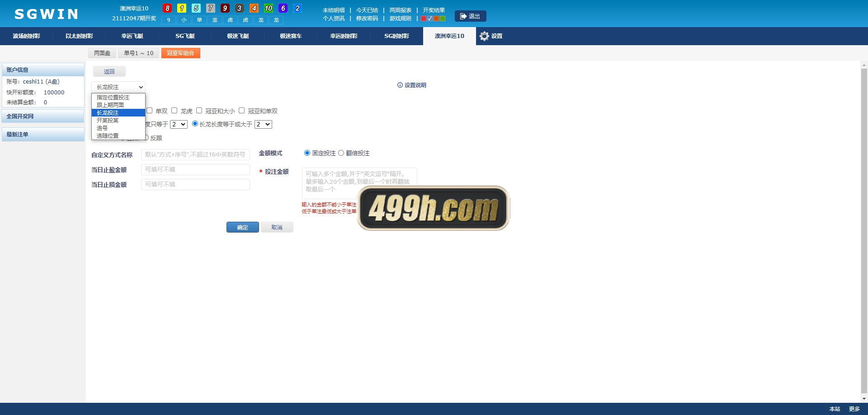The height and width of the screenshot is (415, 868).
Task: Click the 当日止损金额 input field
Action: pyautogui.click(x=195, y=184)
